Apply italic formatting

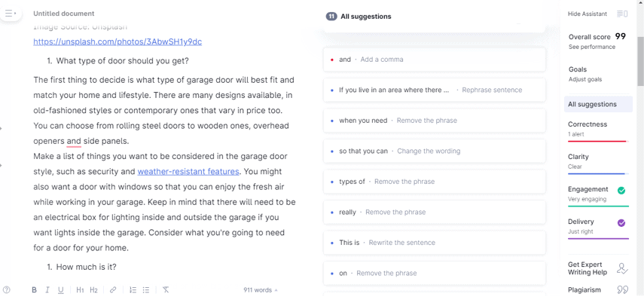point(47,289)
